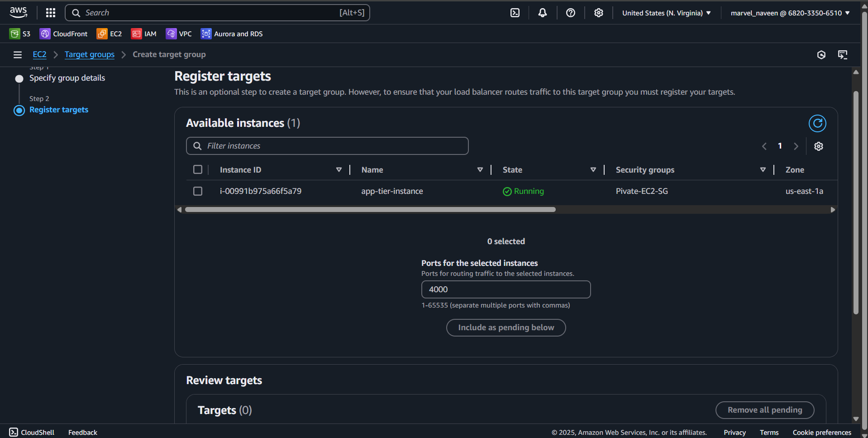This screenshot has width=868, height=438.
Task: Click the hexagon info panel icon
Action: click(821, 55)
